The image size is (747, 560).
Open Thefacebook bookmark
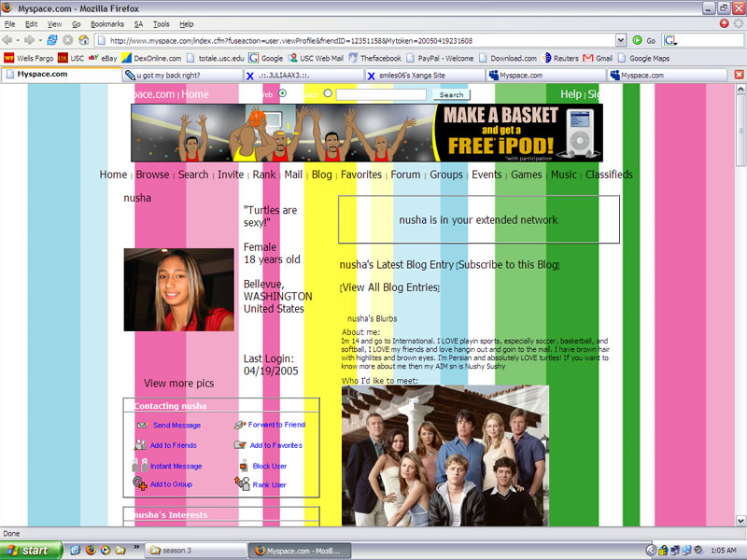tap(374, 58)
